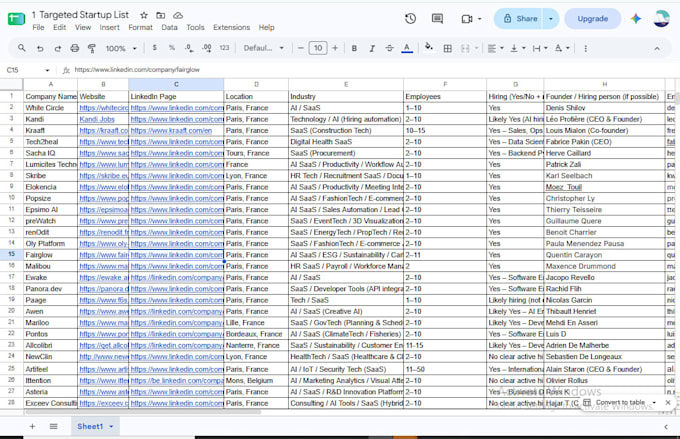Open kraaft.com/en link in LinkedIn column
680x439 pixels.
171,131
